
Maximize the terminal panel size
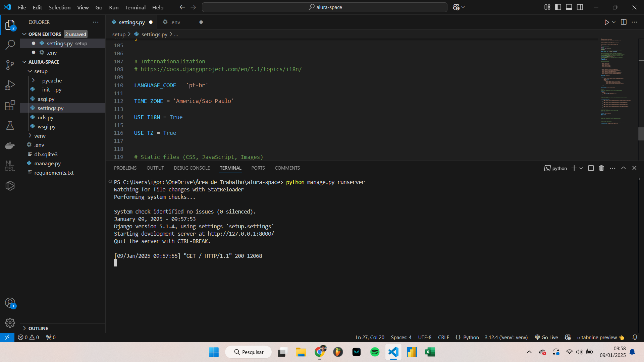tap(624, 168)
